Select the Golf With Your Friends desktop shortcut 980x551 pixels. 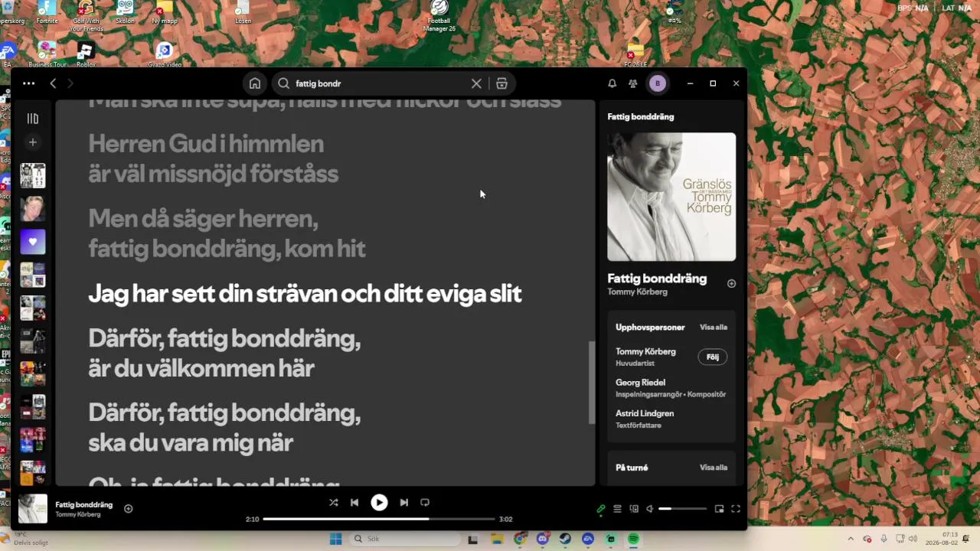pyautogui.click(x=86, y=15)
